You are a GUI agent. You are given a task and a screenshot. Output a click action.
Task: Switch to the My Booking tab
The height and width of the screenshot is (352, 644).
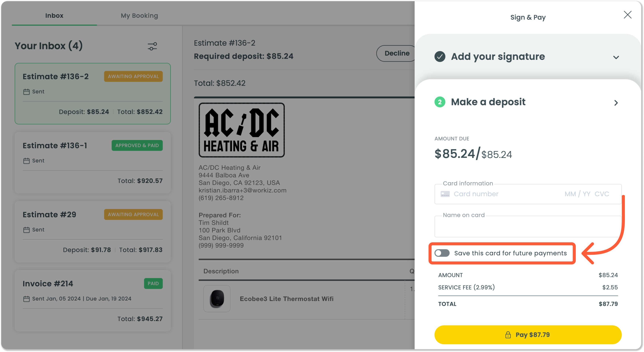click(x=139, y=16)
